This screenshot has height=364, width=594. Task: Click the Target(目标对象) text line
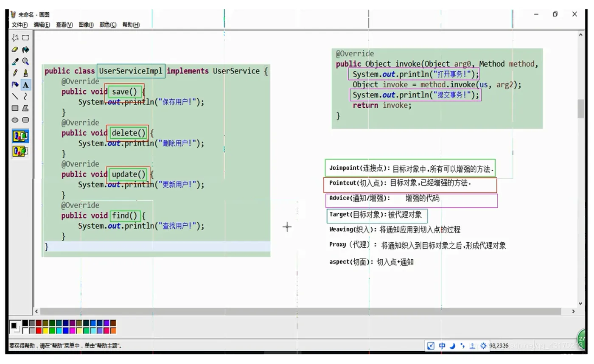tap(375, 215)
